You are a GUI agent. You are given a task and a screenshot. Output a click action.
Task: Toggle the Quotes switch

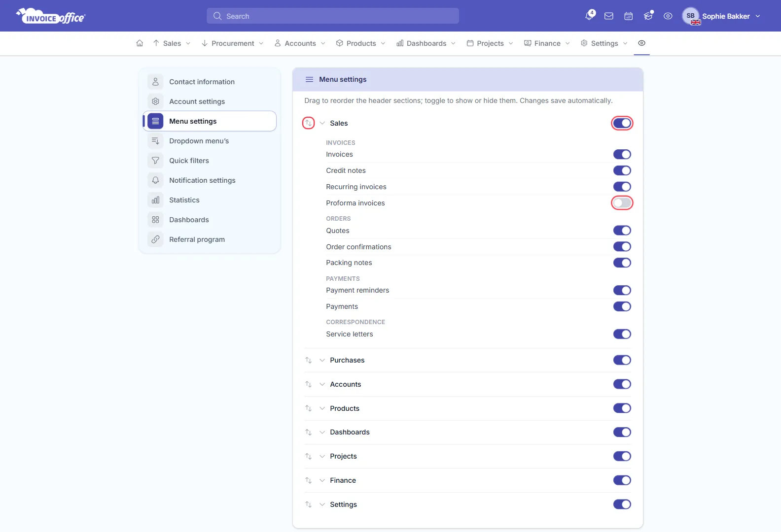[622, 231]
